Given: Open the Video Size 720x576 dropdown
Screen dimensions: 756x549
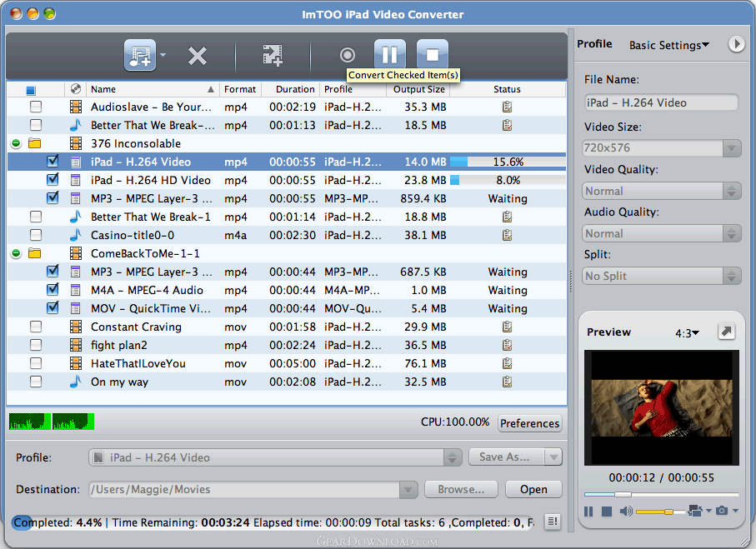Looking at the screenshot, I should (661, 148).
